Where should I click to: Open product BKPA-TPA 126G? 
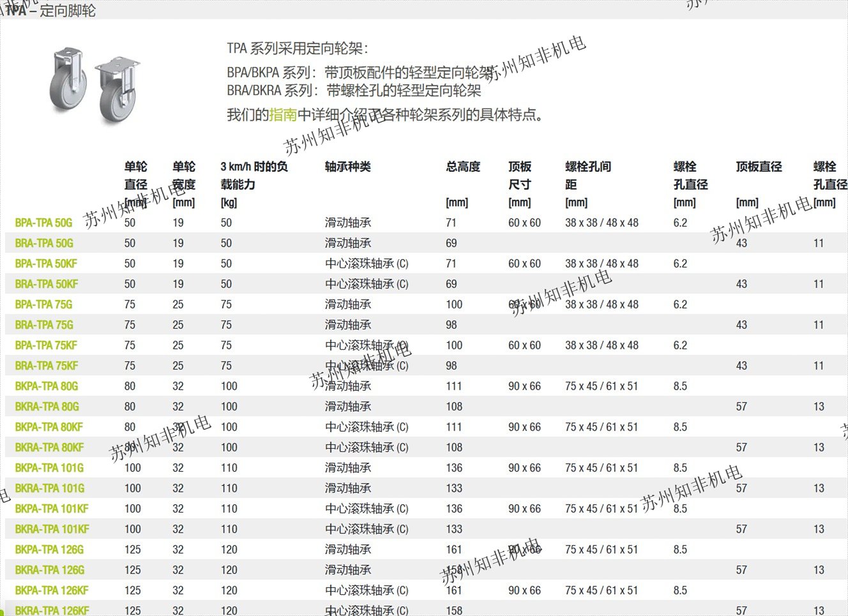pyautogui.click(x=49, y=550)
